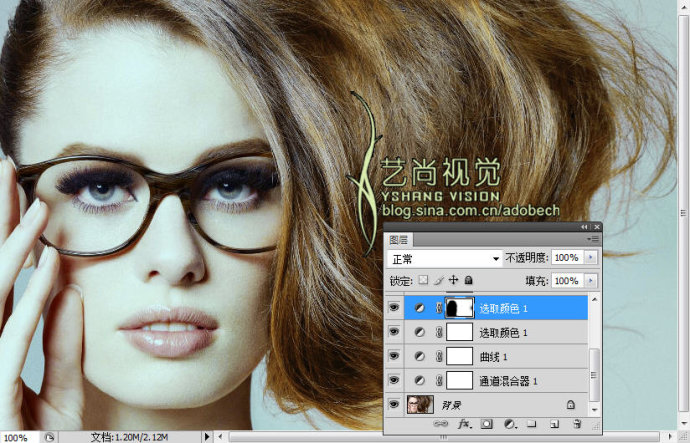
Task: Click the white mask thumbnail on 通道混合器 1
Action: [460, 381]
